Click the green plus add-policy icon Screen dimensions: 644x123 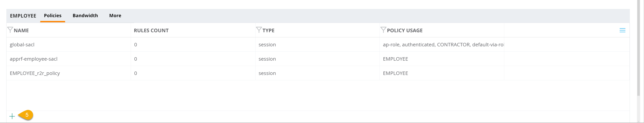12,116
